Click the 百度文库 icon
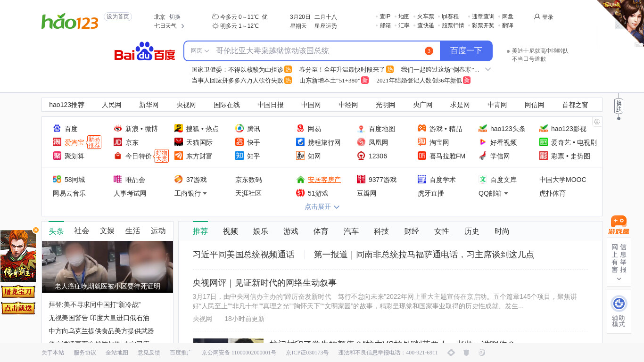This screenshot has width=644, height=362. tap(483, 180)
